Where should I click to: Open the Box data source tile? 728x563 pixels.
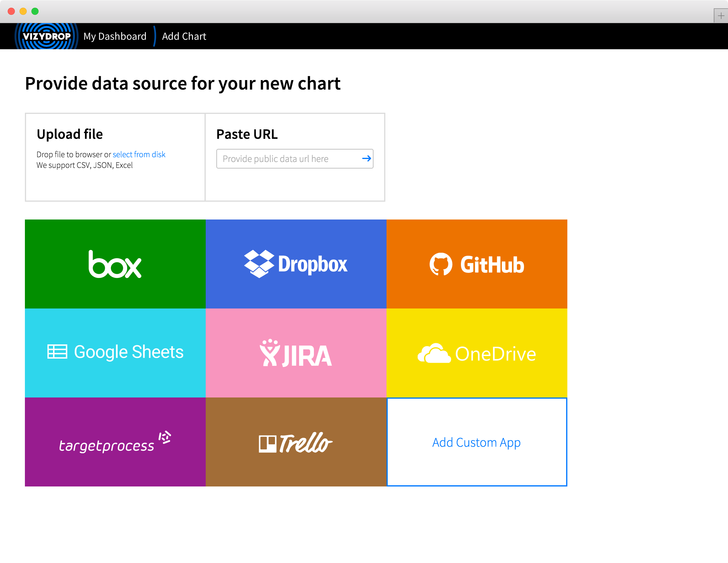[x=115, y=264]
